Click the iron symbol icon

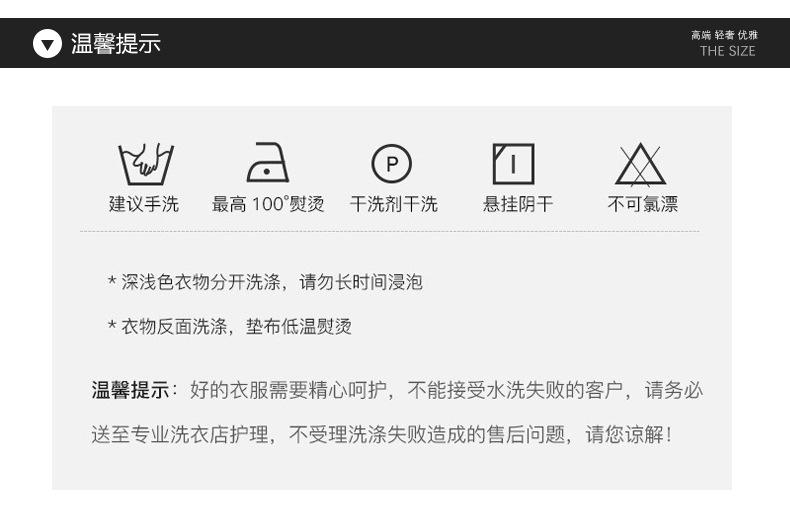click(x=268, y=162)
